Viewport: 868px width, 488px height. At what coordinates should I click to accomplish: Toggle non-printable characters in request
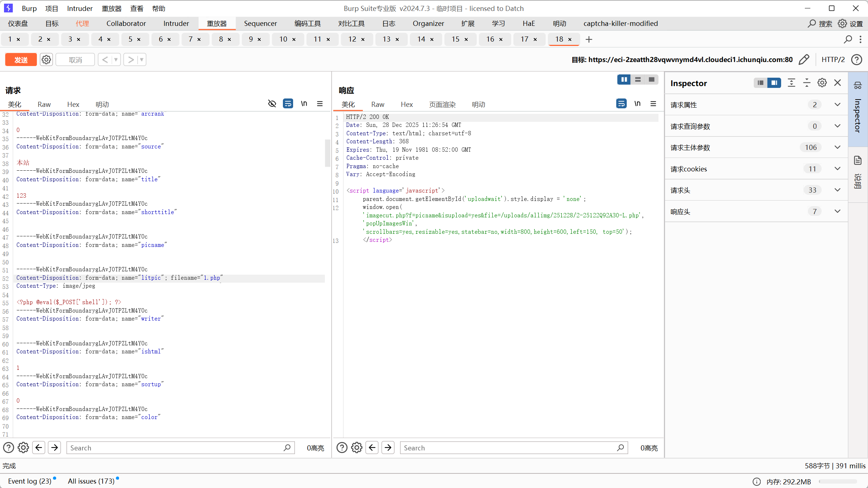(x=304, y=104)
